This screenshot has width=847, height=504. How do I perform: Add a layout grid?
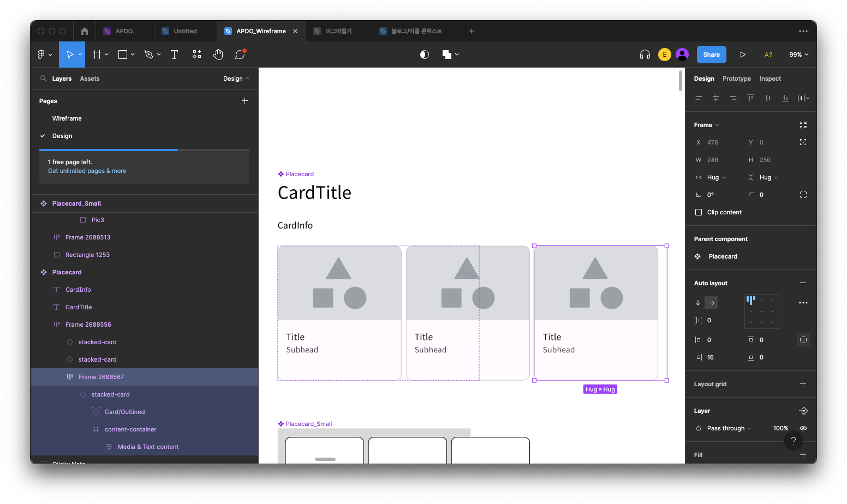point(803,384)
